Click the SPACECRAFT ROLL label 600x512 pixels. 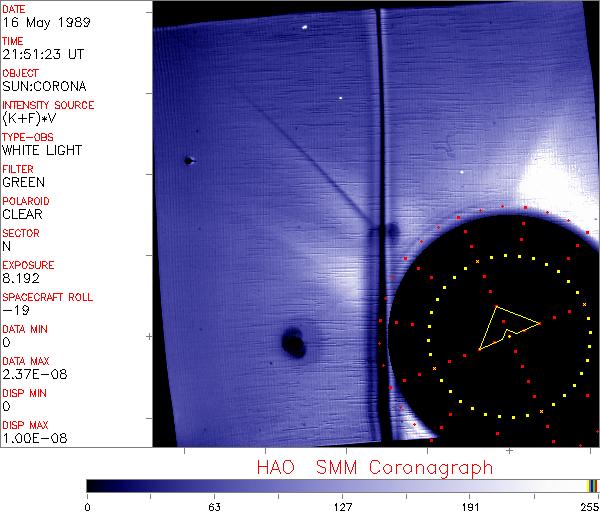tap(48, 297)
